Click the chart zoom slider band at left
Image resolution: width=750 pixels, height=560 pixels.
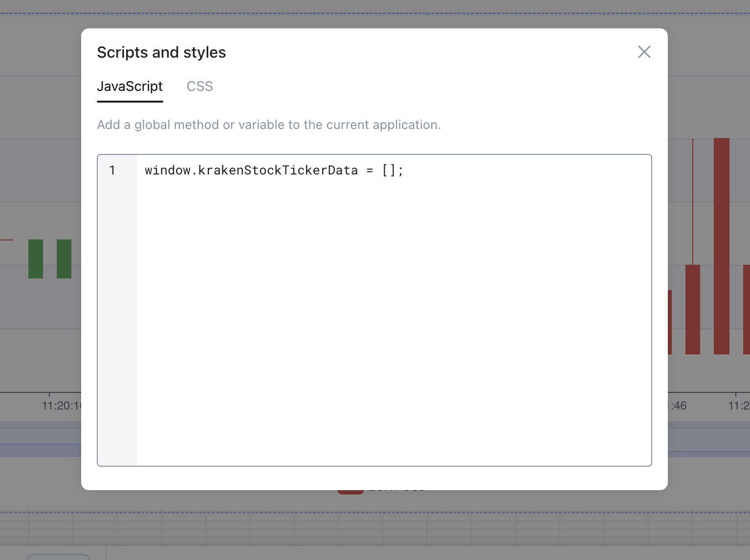click(40, 442)
